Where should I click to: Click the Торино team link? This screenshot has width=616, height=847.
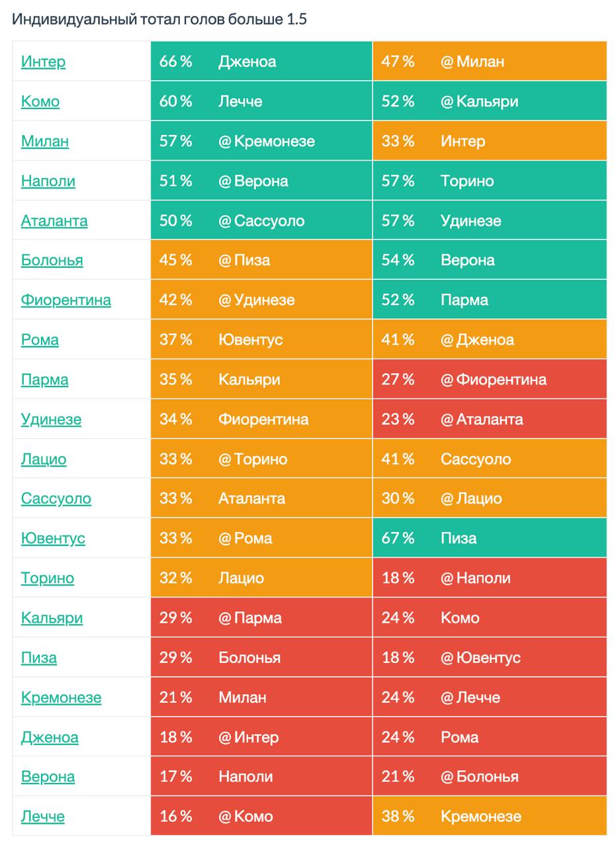tap(48, 578)
